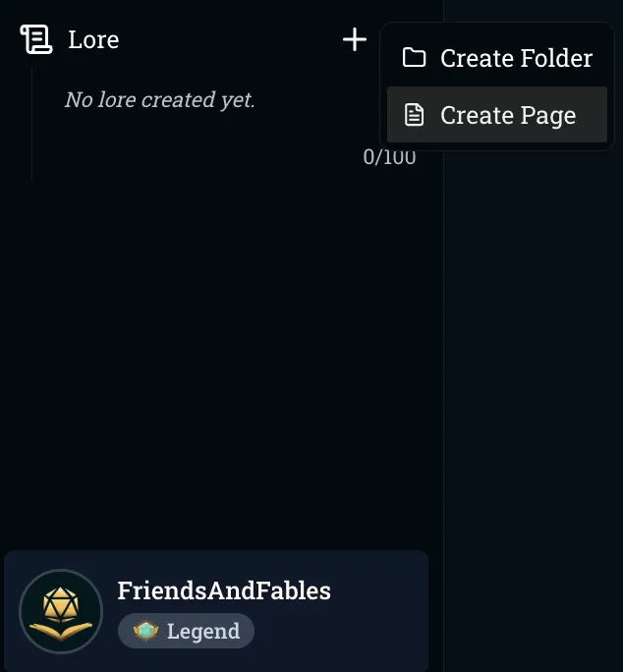The width and height of the screenshot is (623, 672).
Task: Click the "No lore created yet." placeholder
Action: point(159,100)
